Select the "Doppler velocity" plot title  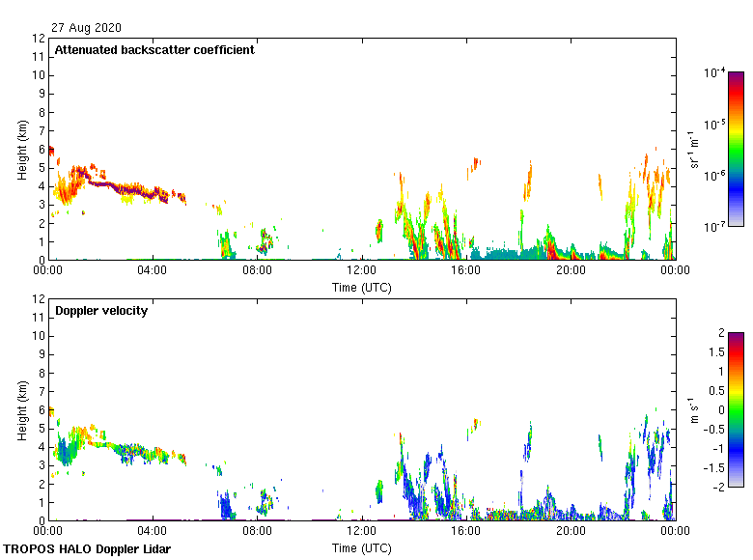click(101, 311)
